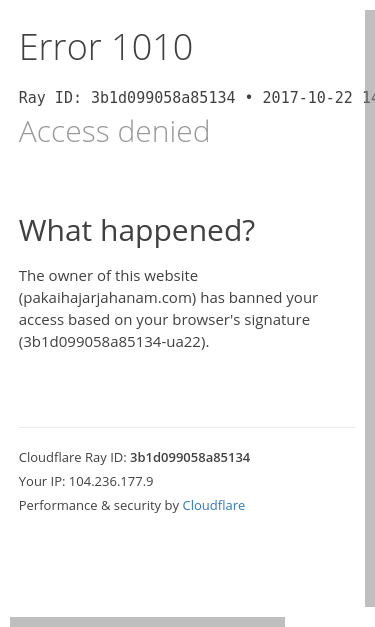Click the 1010 error code number
The width and height of the screenshot is (375, 627).
point(152,48)
